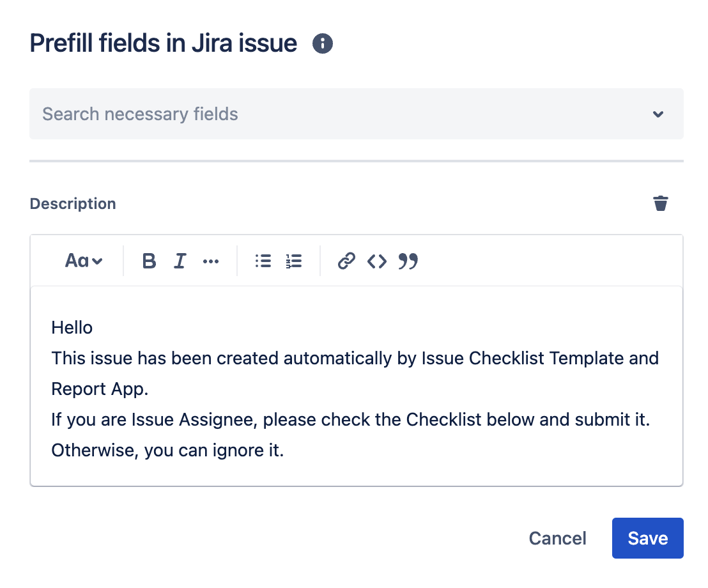This screenshot has width=708, height=588.
Task: Delete the Description field with trash icon
Action: pos(661,203)
